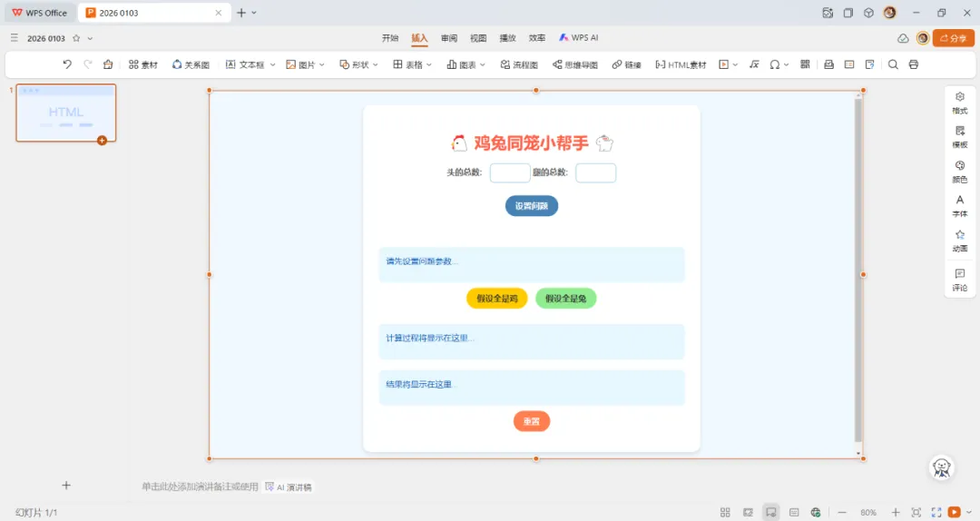Expand the 形状 dropdown arrow

(375, 64)
